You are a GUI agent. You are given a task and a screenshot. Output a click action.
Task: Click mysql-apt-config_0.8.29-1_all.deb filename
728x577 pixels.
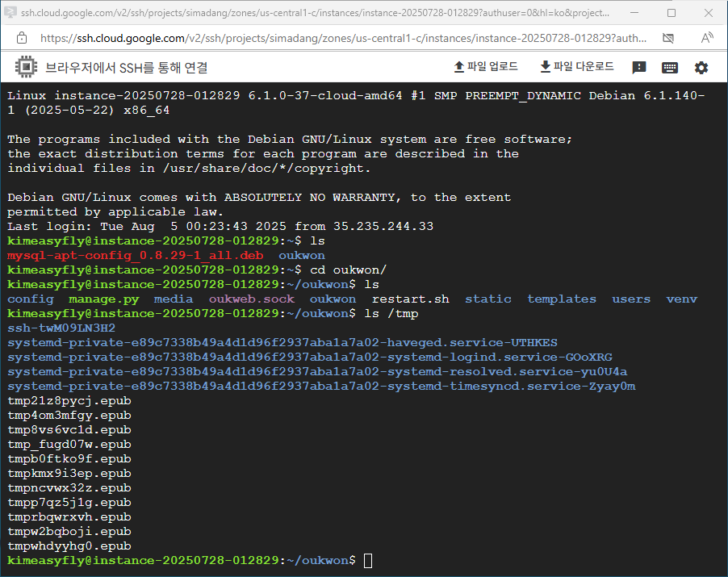point(135,255)
